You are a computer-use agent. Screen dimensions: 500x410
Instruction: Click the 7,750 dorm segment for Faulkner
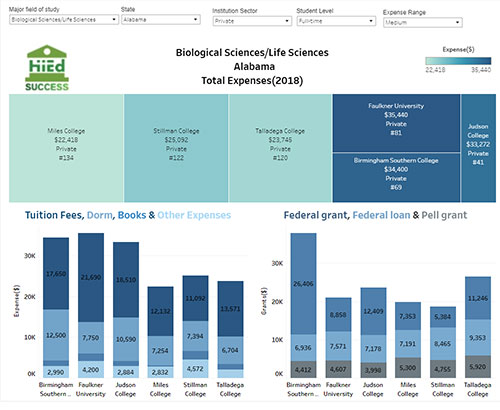pos(91,338)
